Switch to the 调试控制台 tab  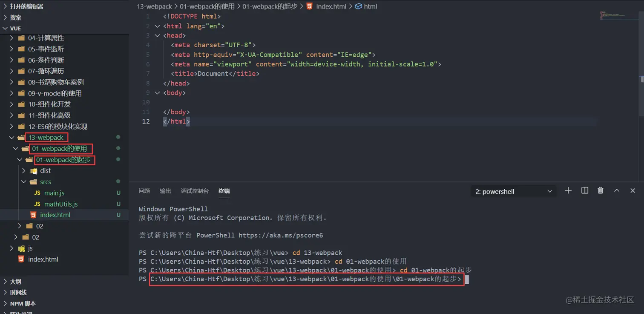[x=195, y=191]
